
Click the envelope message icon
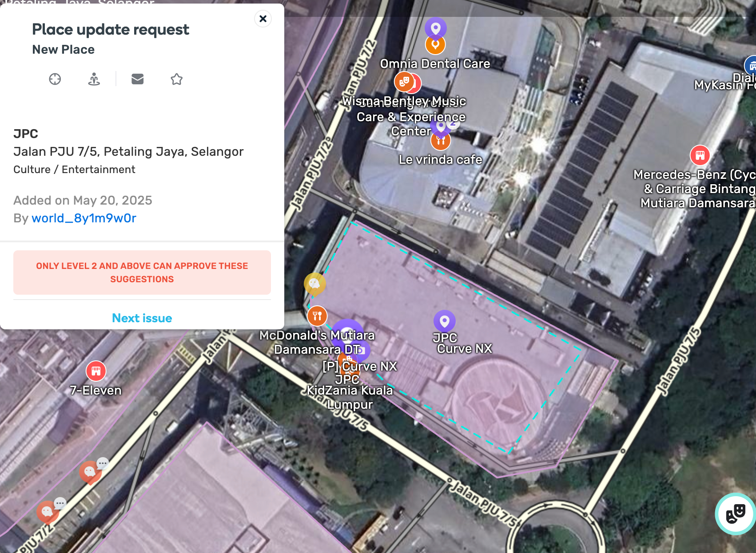[138, 79]
